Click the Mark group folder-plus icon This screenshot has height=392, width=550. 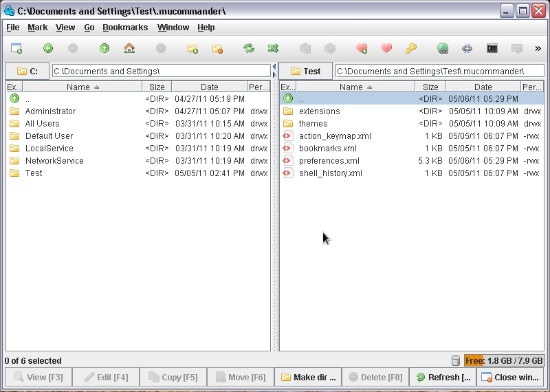tap(192, 48)
